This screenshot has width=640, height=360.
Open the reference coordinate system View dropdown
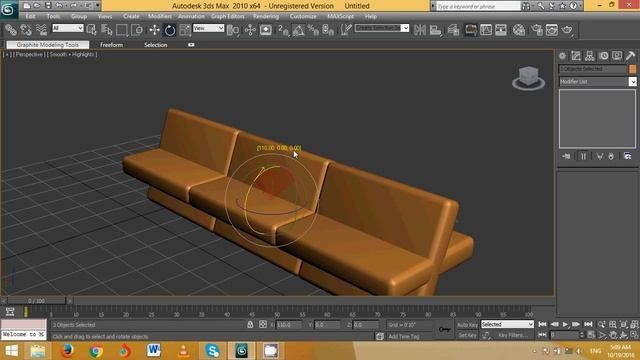209,28
